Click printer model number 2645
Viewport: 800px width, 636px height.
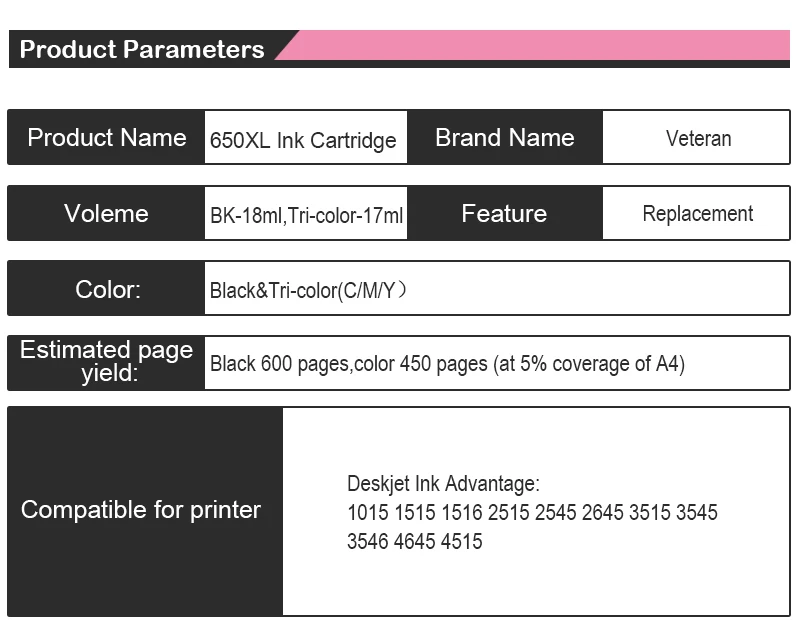603,513
